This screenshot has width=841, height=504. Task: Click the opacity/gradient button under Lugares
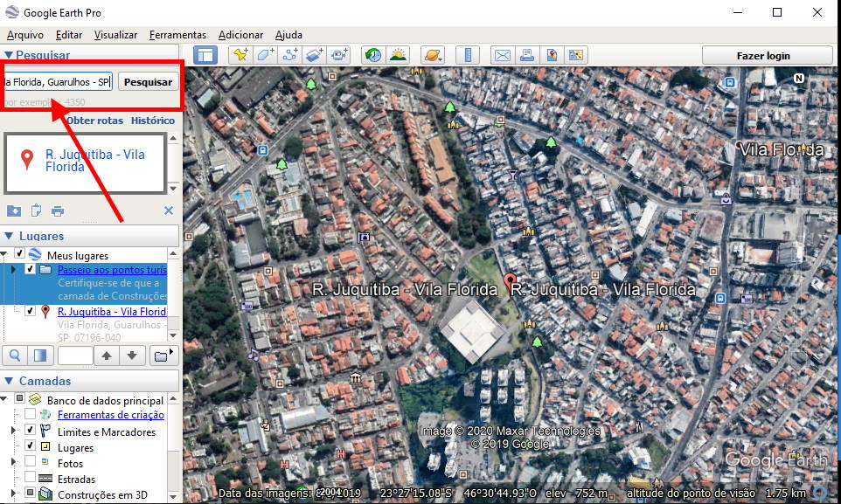(x=40, y=355)
